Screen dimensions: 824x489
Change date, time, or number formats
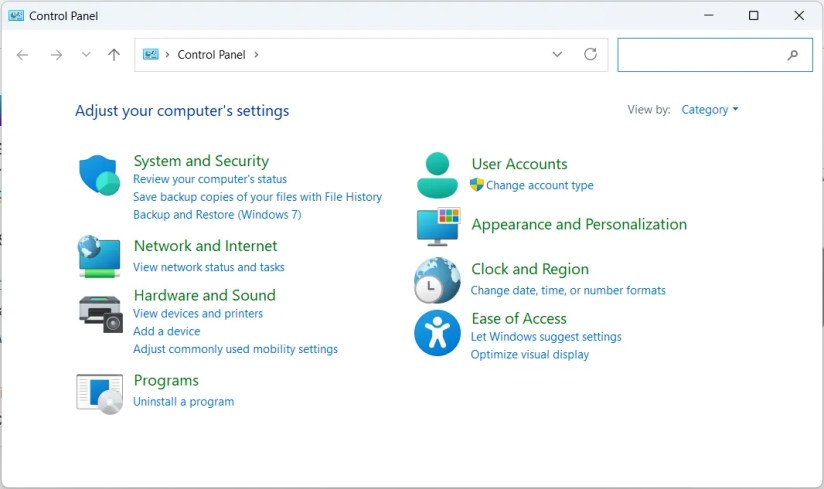[x=568, y=290]
